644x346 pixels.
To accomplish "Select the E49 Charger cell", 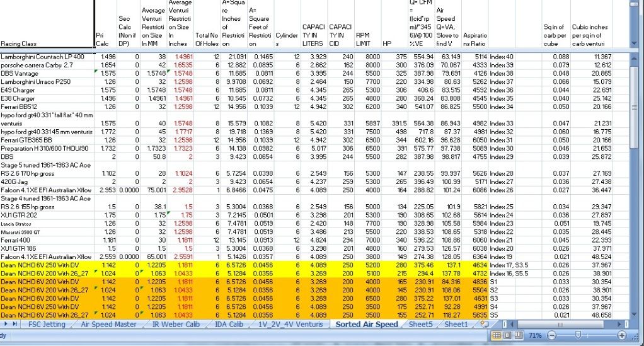I will click(47, 90).
